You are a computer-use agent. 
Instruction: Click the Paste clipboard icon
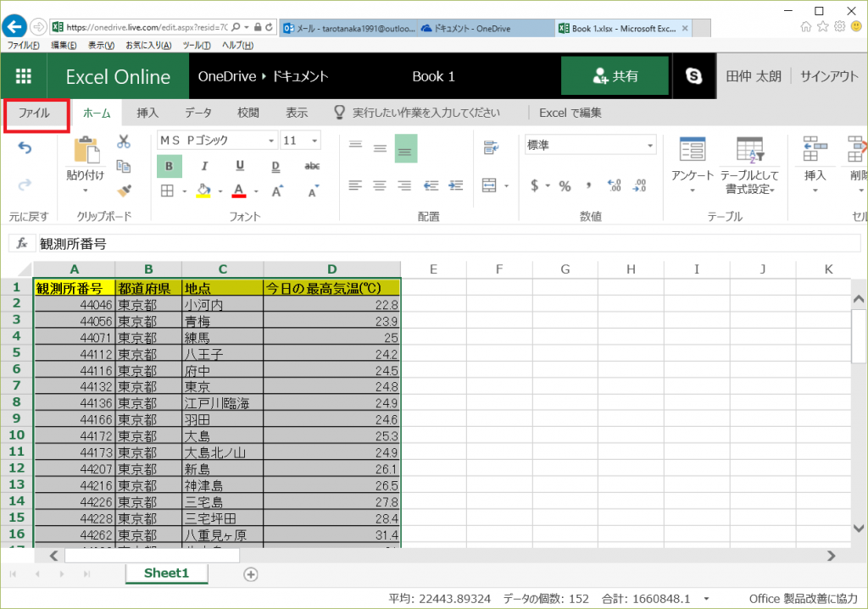(86, 150)
